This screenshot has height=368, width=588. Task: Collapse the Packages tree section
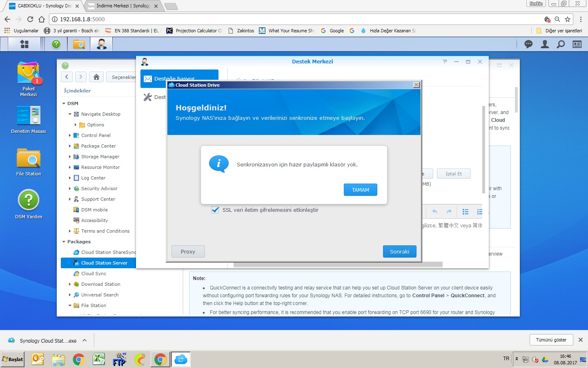point(64,242)
